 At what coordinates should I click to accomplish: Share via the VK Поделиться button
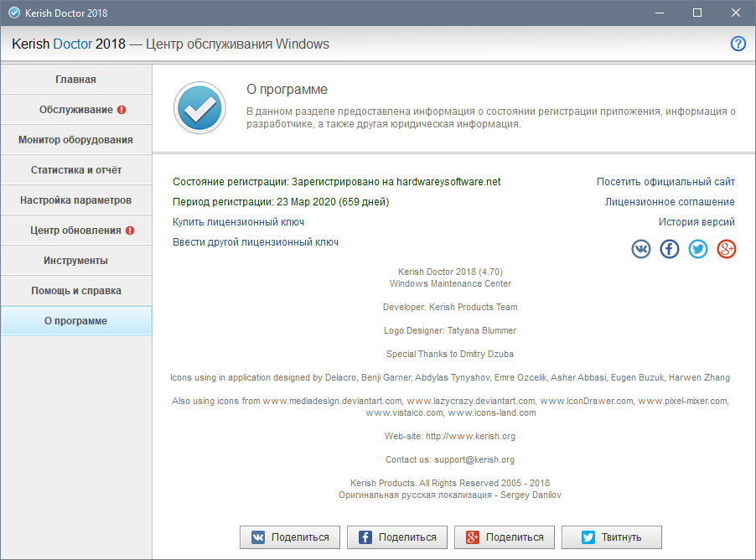click(x=290, y=537)
